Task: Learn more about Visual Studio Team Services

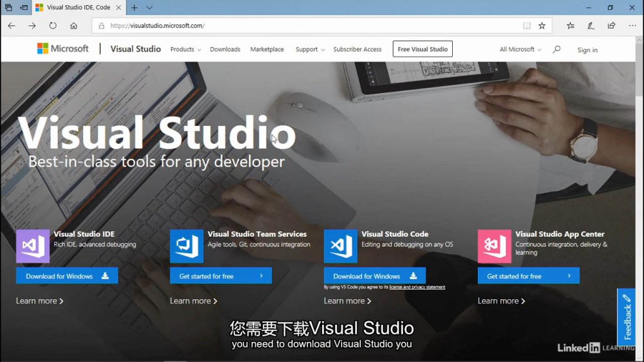Action: click(194, 301)
